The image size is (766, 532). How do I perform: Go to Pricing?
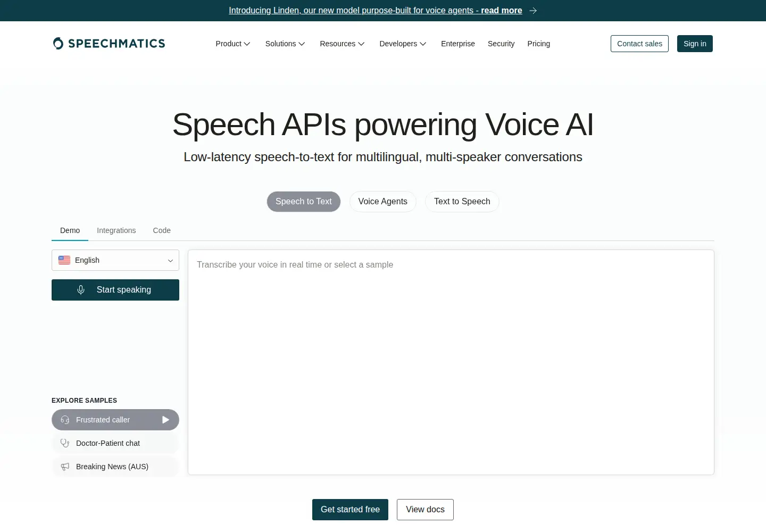[539, 44]
